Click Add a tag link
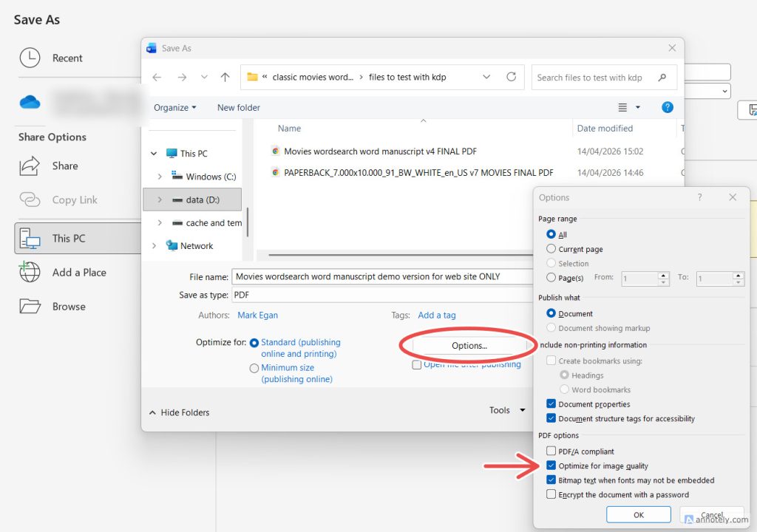757x532 pixels. point(436,316)
